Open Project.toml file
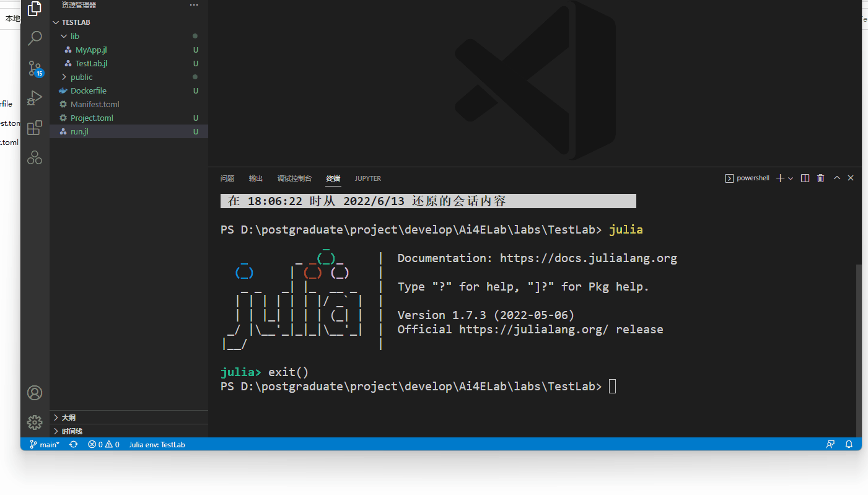The width and height of the screenshot is (868, 495). pos(129,118)
